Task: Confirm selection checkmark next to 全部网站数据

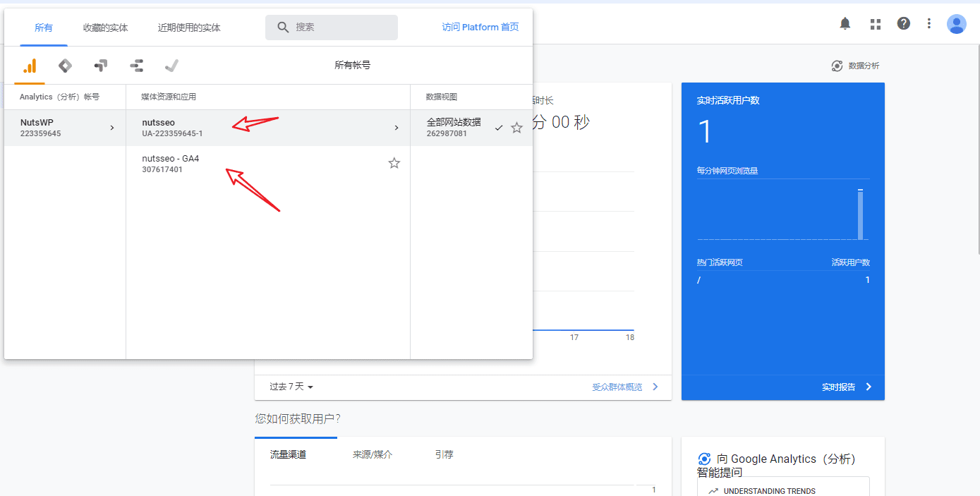Action: [x=499, y=128]
